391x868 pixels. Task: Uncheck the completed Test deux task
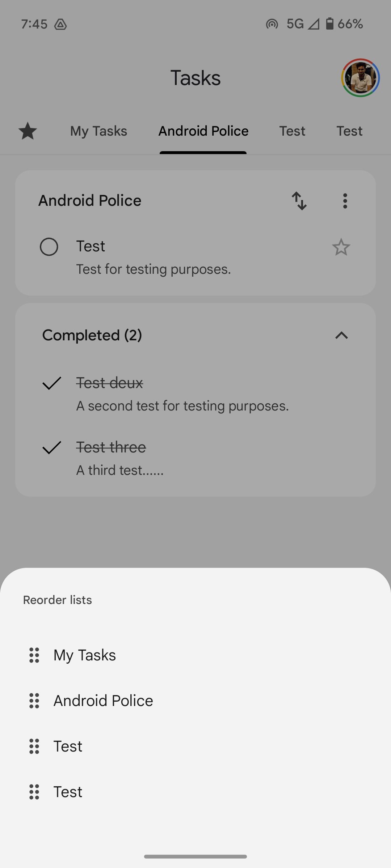pos(52,383)
